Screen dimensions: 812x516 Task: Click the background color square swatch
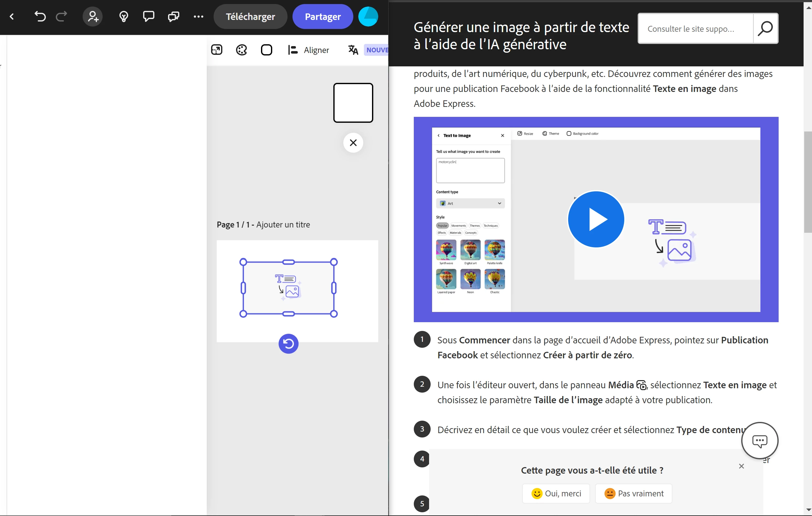click(x=266, y=50)
